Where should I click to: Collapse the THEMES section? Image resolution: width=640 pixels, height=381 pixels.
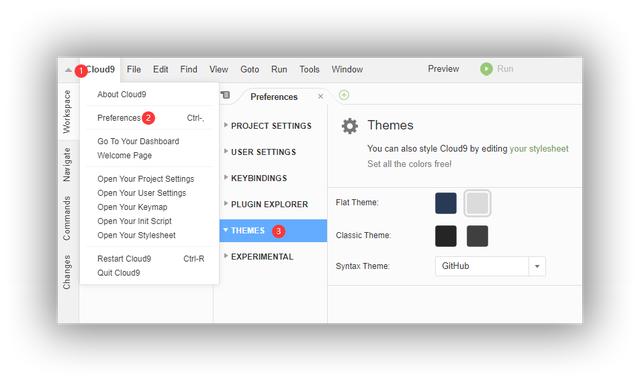point(273,231)
